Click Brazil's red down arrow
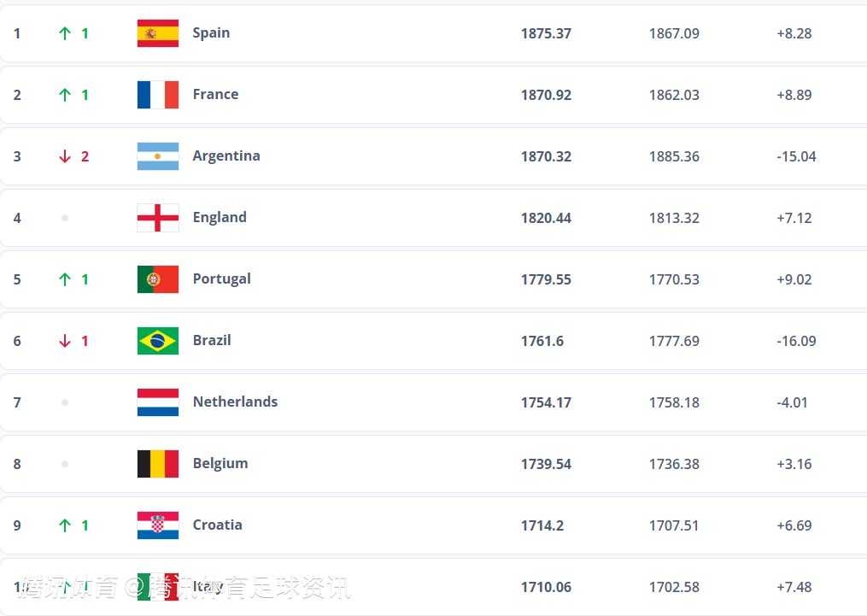Screen dimensions: 867x616 point(65,341)
